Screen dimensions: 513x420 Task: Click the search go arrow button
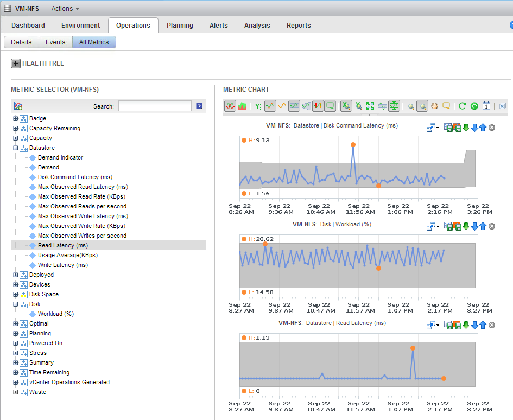coord(199,106)
